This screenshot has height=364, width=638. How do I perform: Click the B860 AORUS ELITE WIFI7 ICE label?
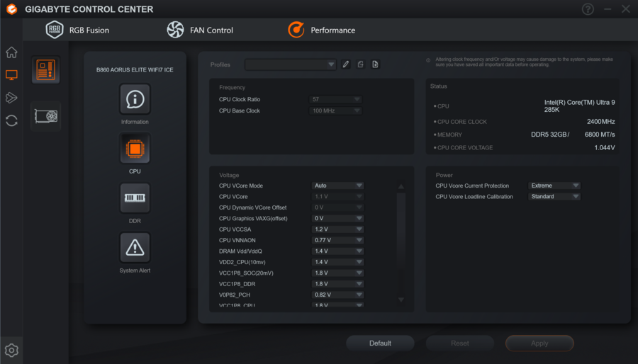coord(135,70)
